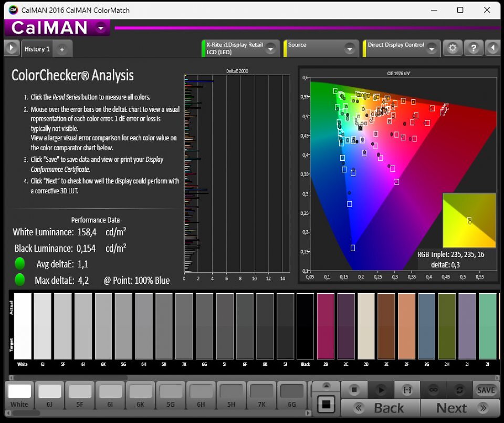
Task: Click the 2I purple comparator swatch
Action: click(467, 326)
